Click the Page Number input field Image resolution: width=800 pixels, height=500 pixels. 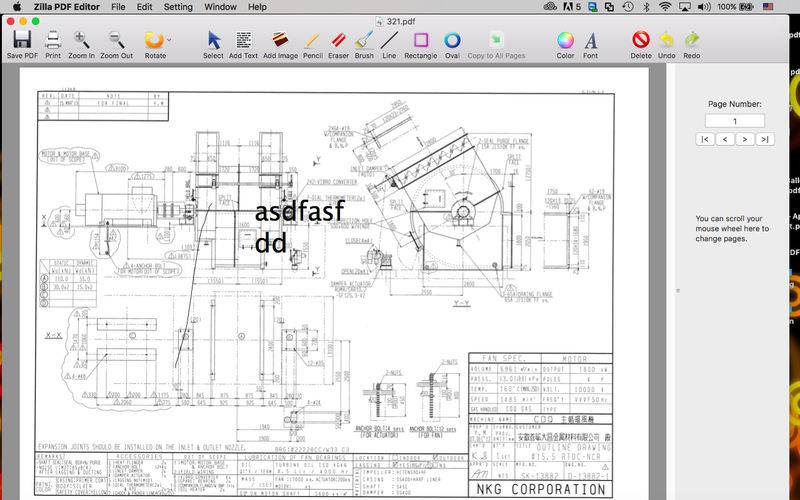[x=735, y=121]
